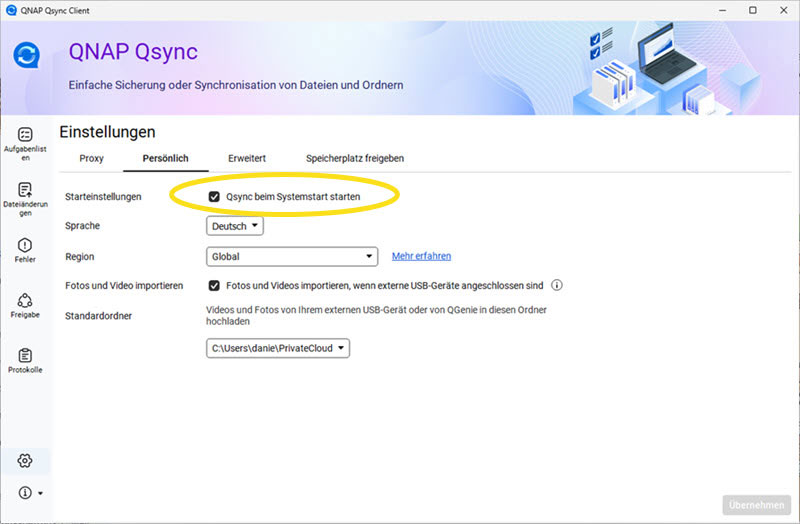This screenshot has height=524, width=800.
Task: Toggle Qsync beim Systemstart starten checkbox
Action: point(214,197)
